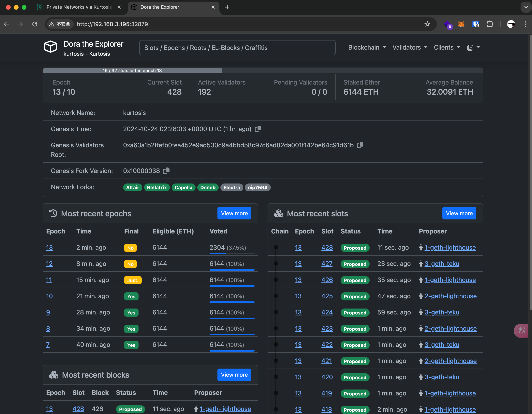This screenshot has height=414, width=532.
Task: Click the browser address bar URL
Action: 112,24
